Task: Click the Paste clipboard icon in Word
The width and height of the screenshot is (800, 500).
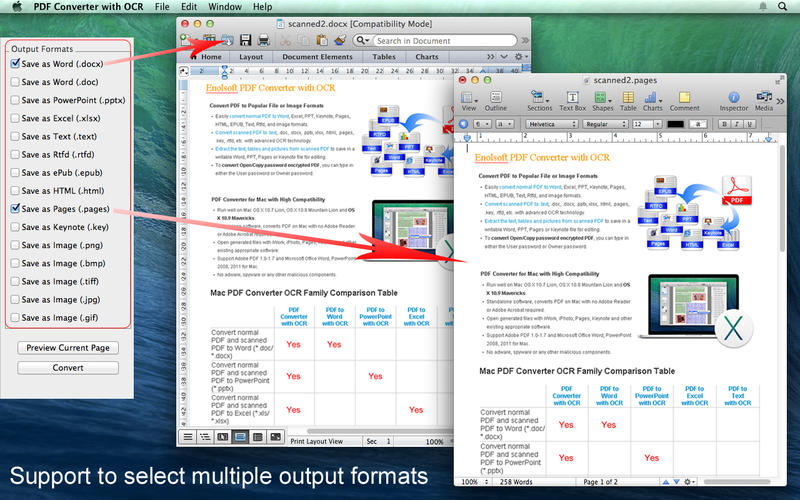Action: click(321, 40)
